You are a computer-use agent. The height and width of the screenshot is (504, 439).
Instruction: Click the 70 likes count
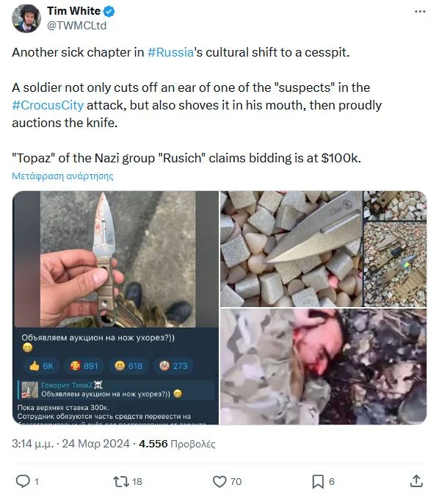(x=236, y=481)
